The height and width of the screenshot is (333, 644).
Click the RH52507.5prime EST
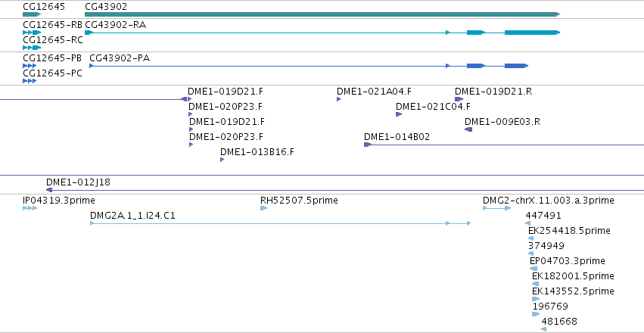click(x=263, y=208)
